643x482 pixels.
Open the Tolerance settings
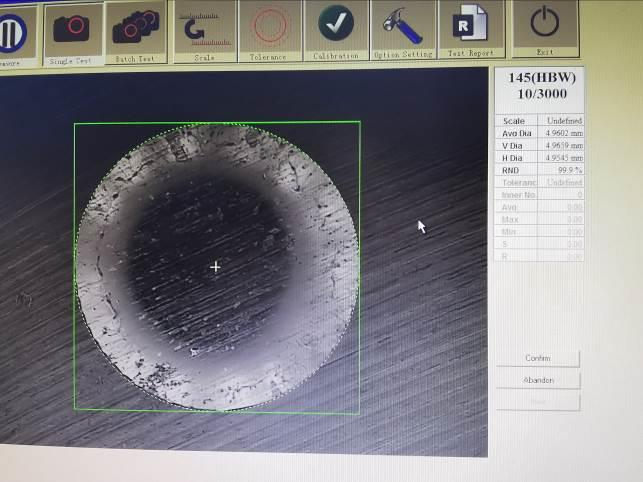[x=270, y=28]
